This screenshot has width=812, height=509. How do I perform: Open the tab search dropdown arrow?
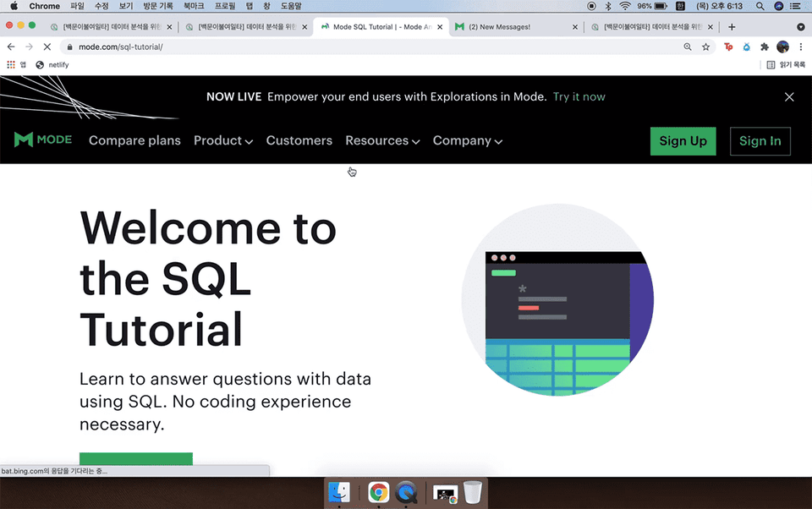point(801,27)
